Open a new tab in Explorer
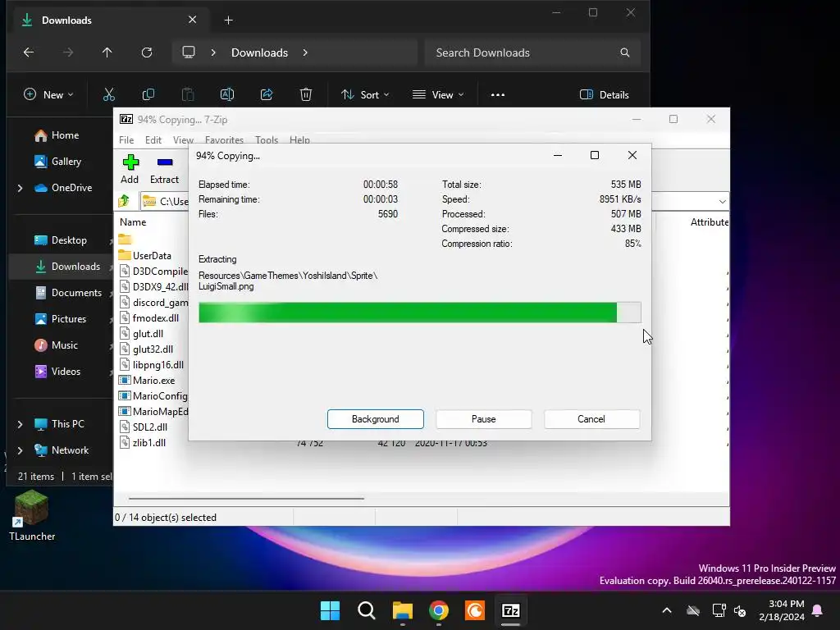Image resolution: width=840 pixels, height=630 pixels. click(x=228, y=21)
